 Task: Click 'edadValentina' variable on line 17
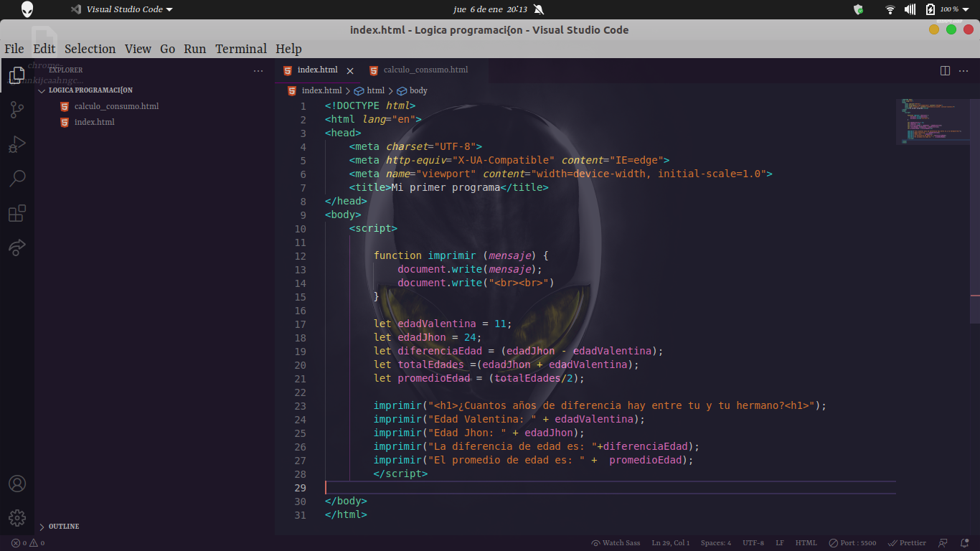pyautogui.click(x=437, y=324)
